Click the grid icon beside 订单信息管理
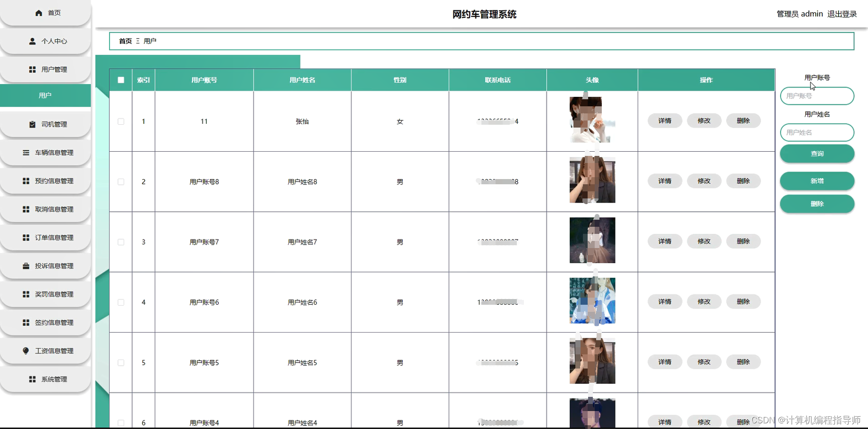Viewport: 868px width, 429px height. [x=26, y=238]
